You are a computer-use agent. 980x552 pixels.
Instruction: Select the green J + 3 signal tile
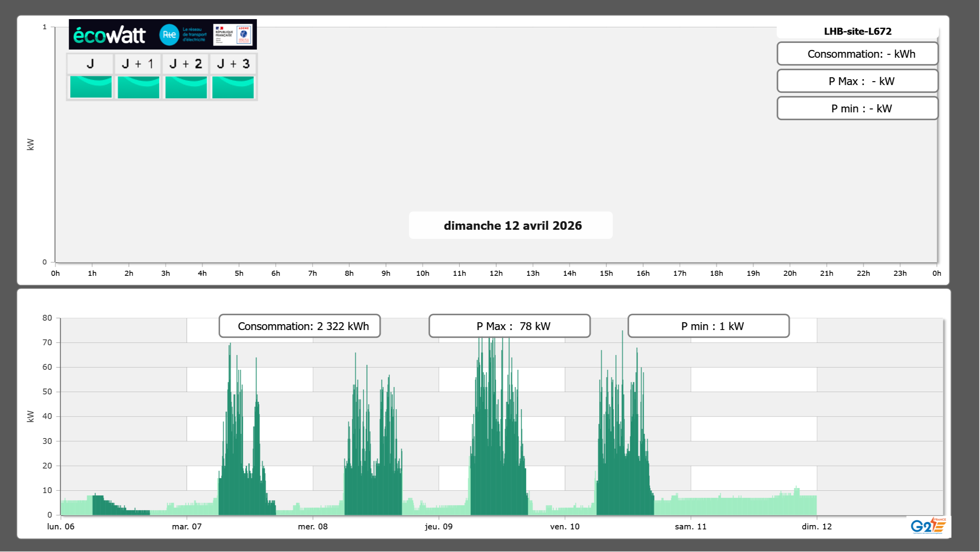pyautogui.click(x=233, y=87)
